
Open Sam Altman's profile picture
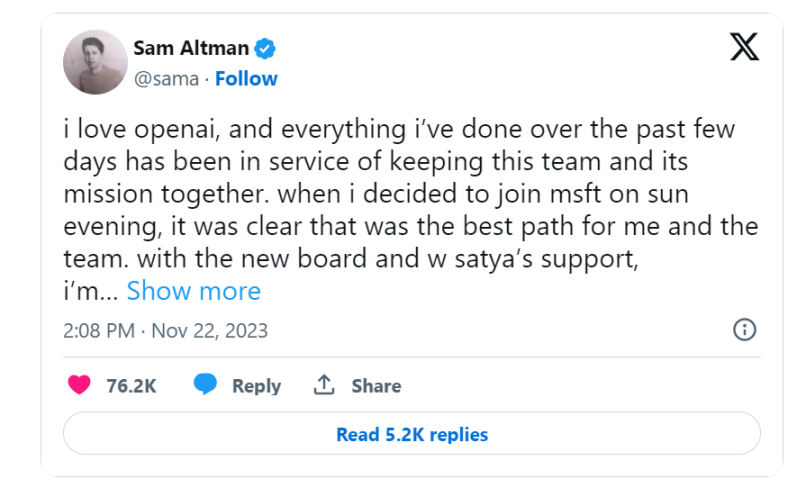coord(93,63)
